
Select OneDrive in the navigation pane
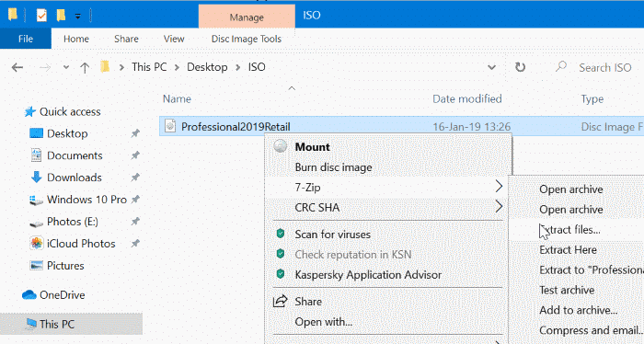click(x=62, y=294)
